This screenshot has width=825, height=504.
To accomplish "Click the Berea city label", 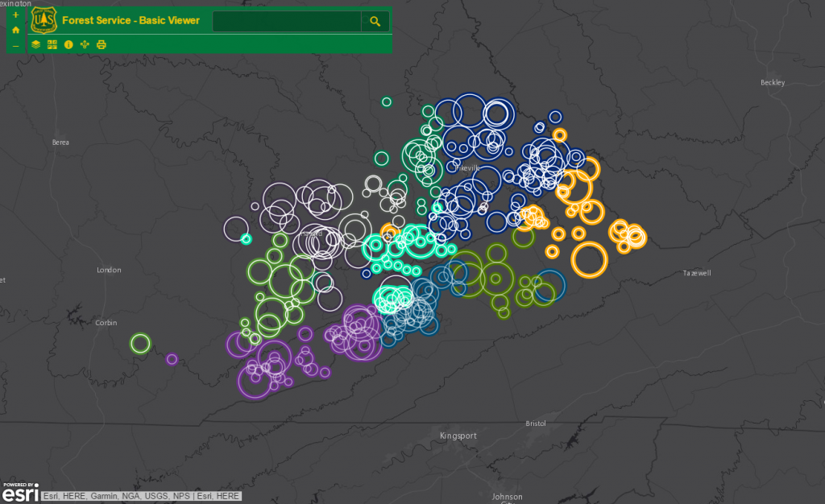I will click(60, 143).
